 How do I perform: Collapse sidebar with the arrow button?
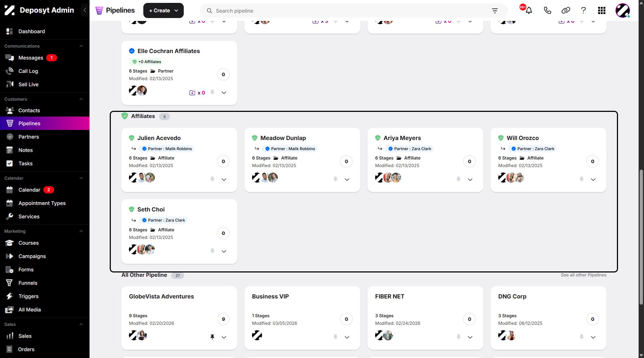click(x=85, y=10)
